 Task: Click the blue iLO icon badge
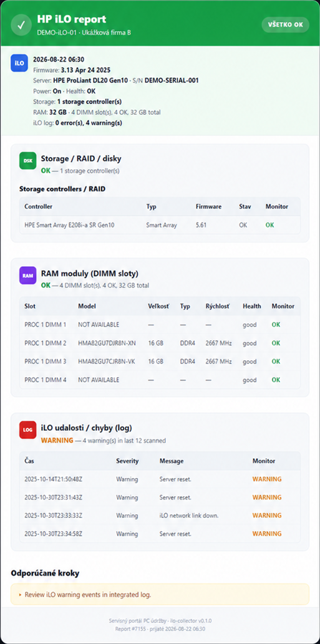click(x=19, y=63)
